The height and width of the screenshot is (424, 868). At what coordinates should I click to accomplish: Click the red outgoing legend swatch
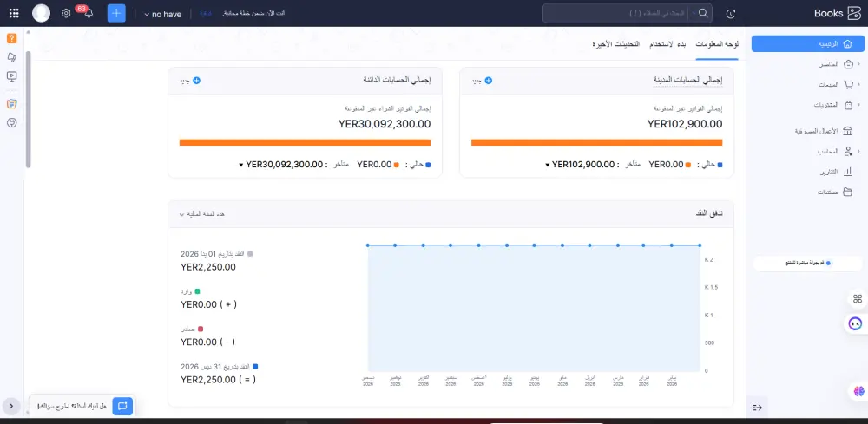pyautogui.click(x=201, y=329)
